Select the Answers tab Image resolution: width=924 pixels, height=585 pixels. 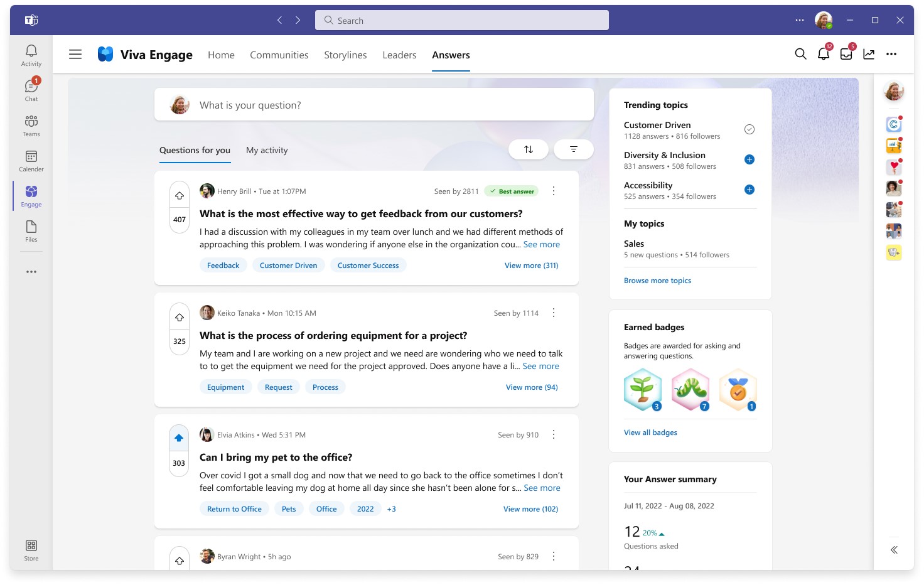[x=451, y=55]
